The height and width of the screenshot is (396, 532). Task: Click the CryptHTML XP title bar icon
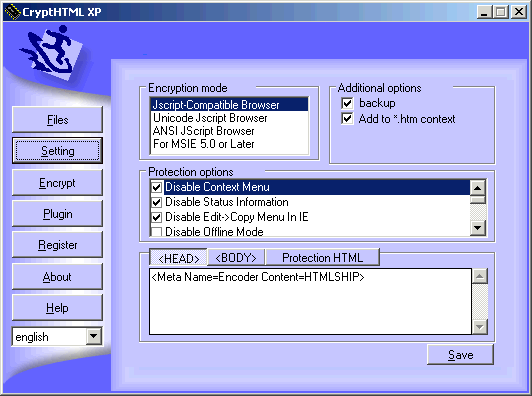pyautogui.click(x=13, y=12)
